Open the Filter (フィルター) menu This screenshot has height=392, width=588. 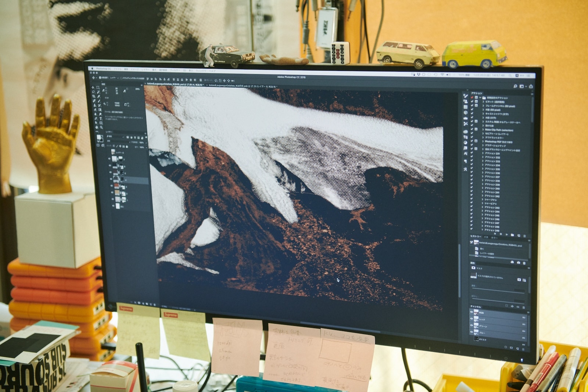point(175,70)
